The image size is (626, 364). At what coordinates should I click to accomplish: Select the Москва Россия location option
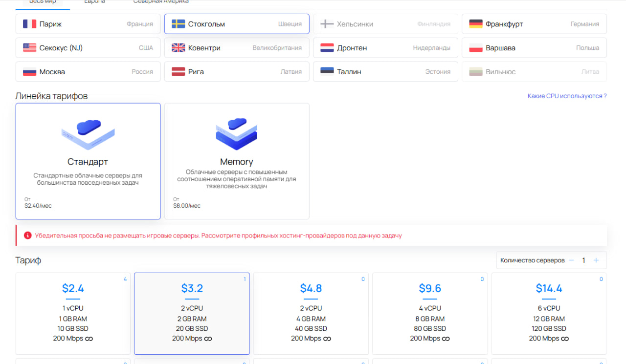click(x=88, y=72)
